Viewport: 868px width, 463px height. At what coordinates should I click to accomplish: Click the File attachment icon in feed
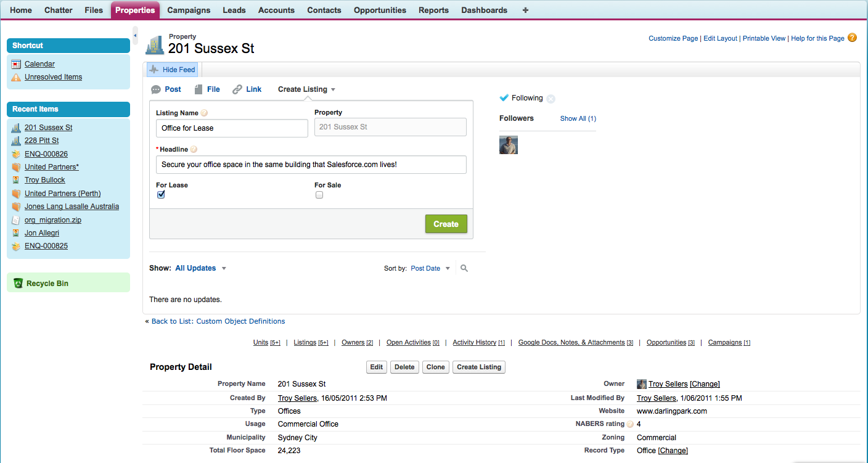tap(199, 89)
